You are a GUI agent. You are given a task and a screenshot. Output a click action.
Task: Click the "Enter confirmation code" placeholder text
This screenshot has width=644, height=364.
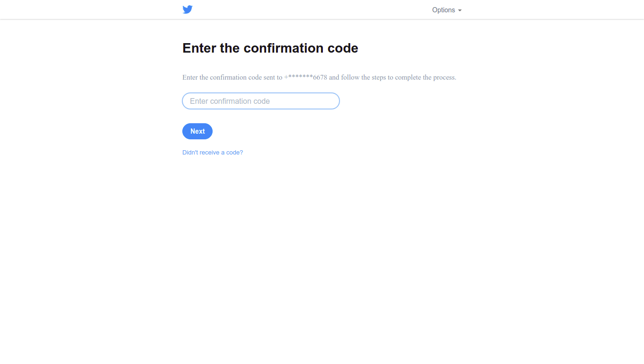pos(230,101)
